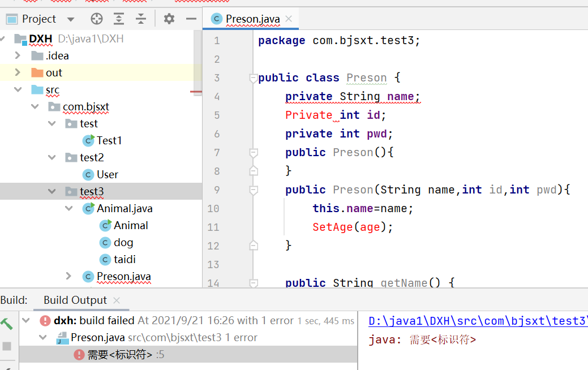
Task: Click the Java file icon beside Preson.java in Build Output
Action: pyautogui.click(x=62, y=338)
